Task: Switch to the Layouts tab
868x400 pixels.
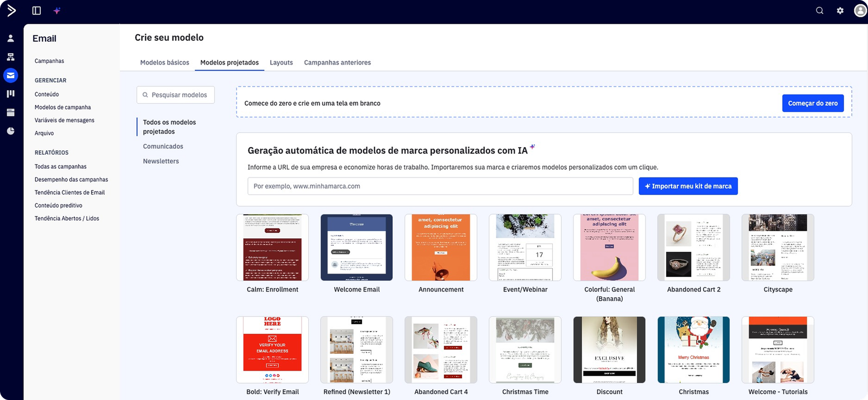Action: click(281, 62)
